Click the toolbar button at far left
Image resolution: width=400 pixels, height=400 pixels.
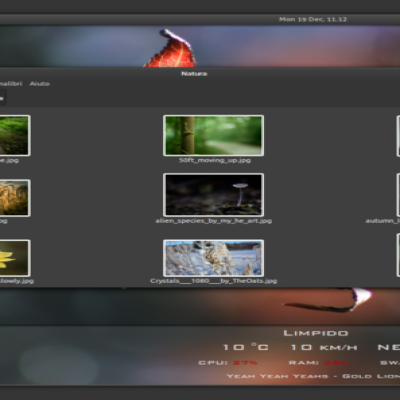click(2, 99)
